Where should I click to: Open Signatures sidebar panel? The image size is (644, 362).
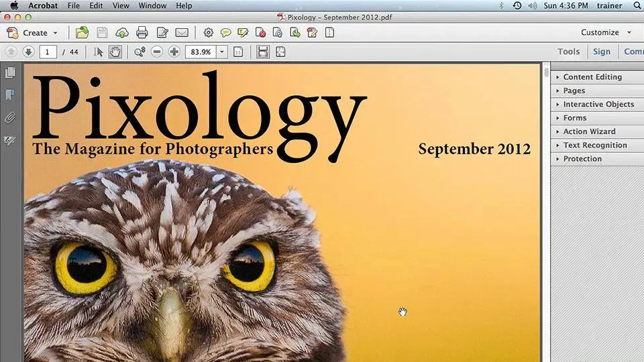(x=10, y=140)
